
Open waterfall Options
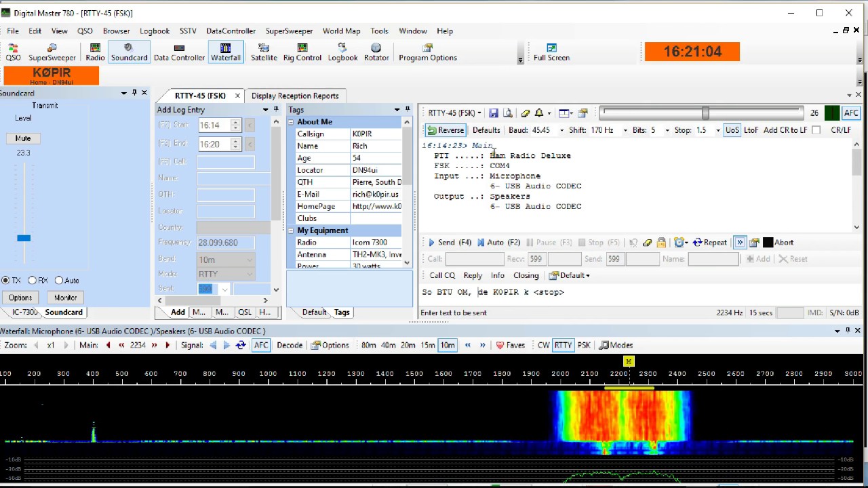[330, 345]
